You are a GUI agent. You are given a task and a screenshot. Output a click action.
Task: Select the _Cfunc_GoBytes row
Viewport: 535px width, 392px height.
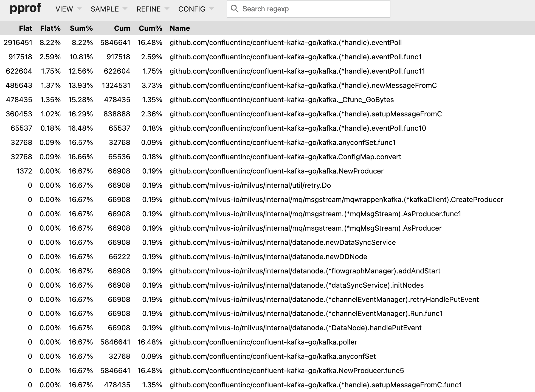pyautogui.click(x=281, y=100)
